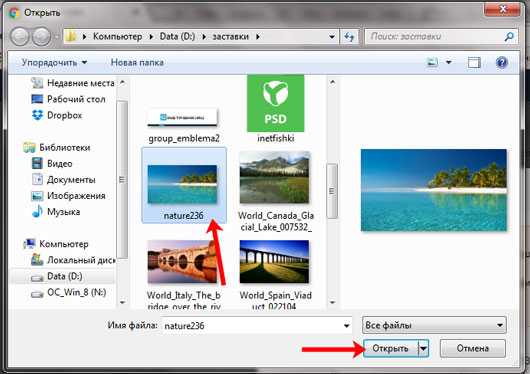Screen dimensions: 530x374
Task: Open the Упорядочить menu
Action: (x=54, y=63)
